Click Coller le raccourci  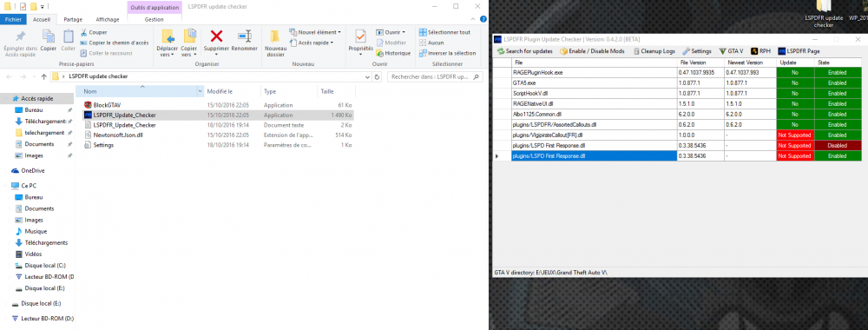pos(106,53)
